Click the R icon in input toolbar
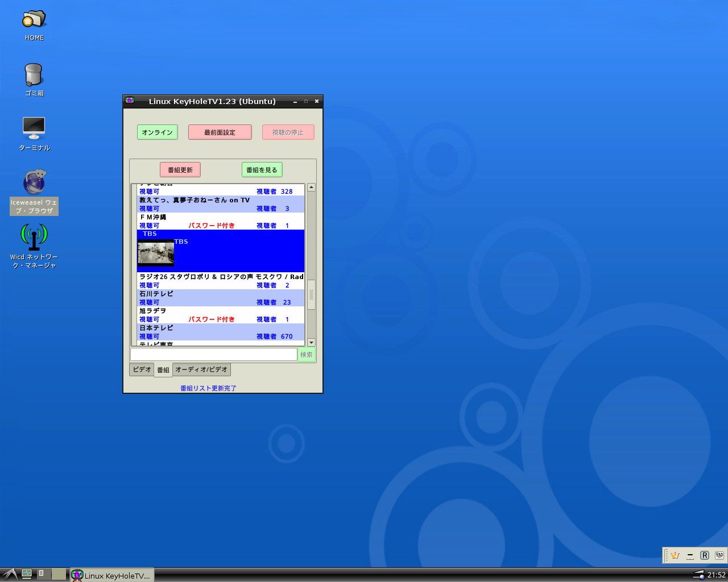728x582 pixels. pyautogui.click(x=705, y=555)
